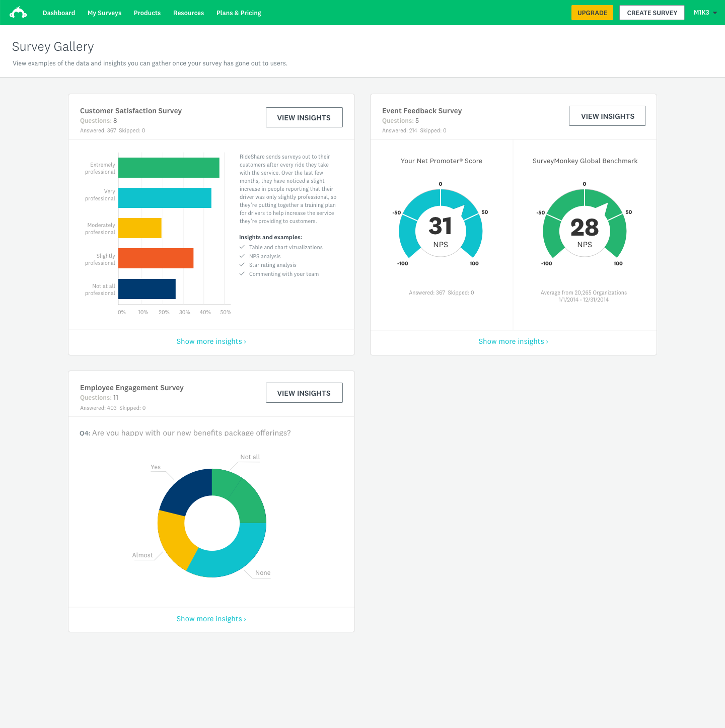View insights for Customer Satisfaction Survey
Screen dimensions: 725x728
[304, 117]
